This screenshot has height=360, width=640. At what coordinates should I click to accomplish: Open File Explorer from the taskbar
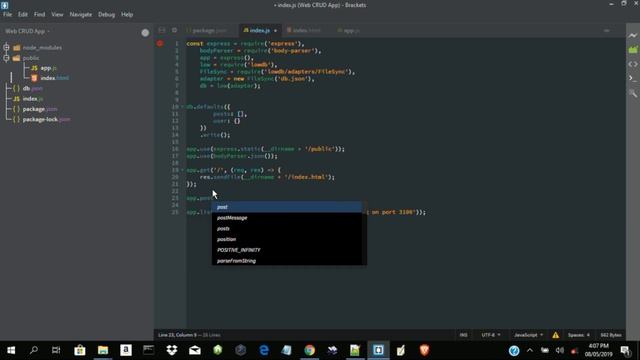[x=103, y=350]
